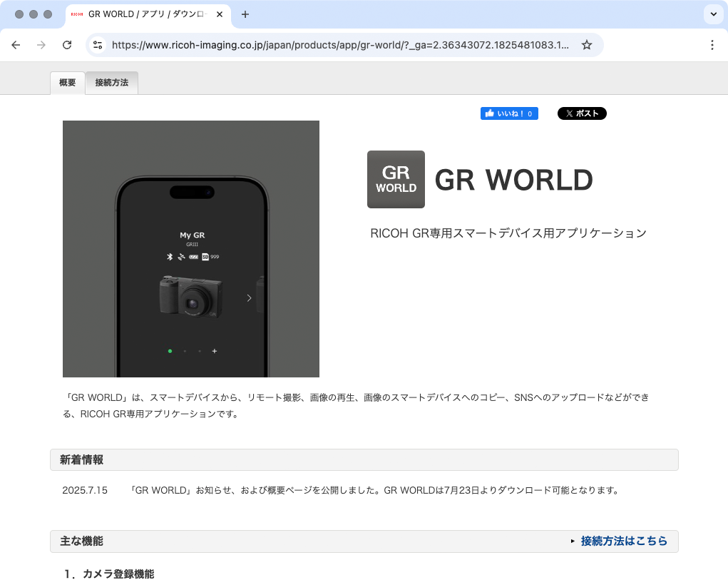Open the Chrome three-dot menu
This screenshot has height=585, width=728.
[x=712, y=45]
